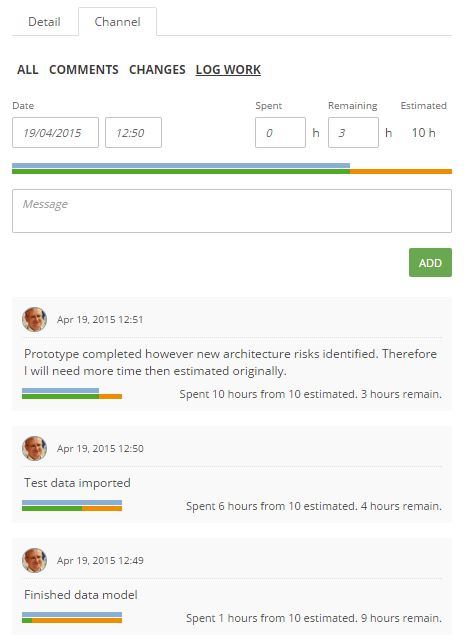Click the time field showing 12:50
Image resolution: width=473 pixels, height=638 pixels.
pos(133,133)
